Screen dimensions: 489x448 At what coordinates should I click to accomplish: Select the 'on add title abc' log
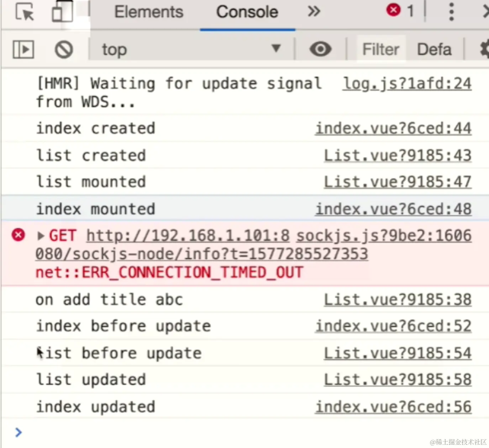(x=109, y=300)
